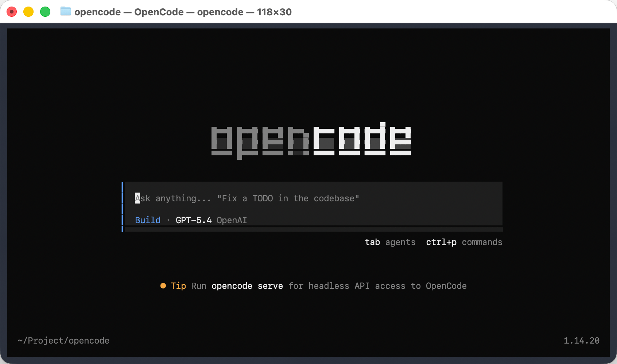Screen dimensions: 617x364
Task: Click the OpenAI provider text
Action: [x=232, y=220]
